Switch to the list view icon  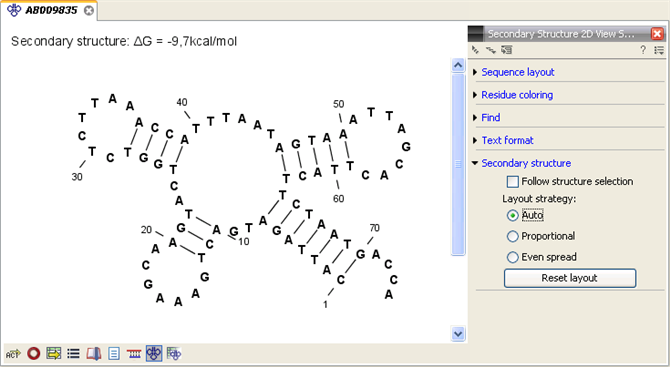point(73,354)
